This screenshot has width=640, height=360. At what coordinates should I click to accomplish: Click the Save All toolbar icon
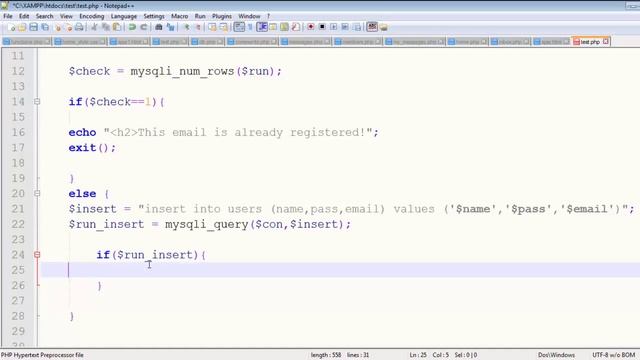(45, 27)
